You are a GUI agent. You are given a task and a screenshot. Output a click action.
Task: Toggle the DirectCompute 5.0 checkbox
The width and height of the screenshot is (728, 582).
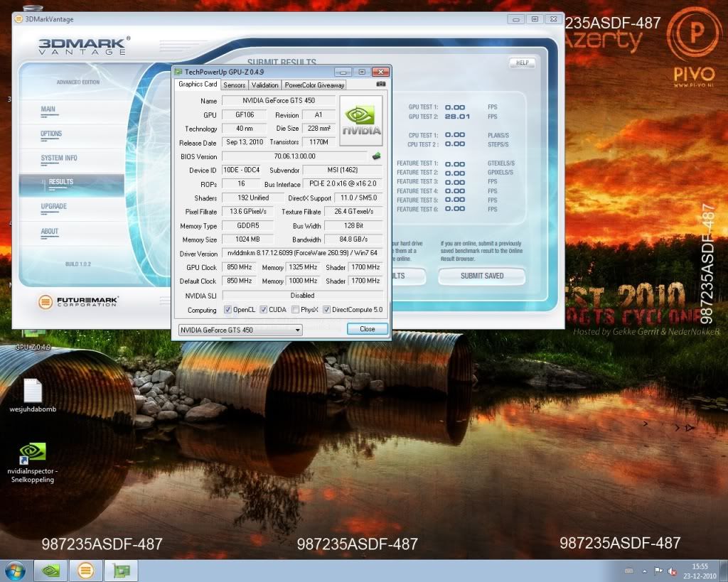pos(326,310)
